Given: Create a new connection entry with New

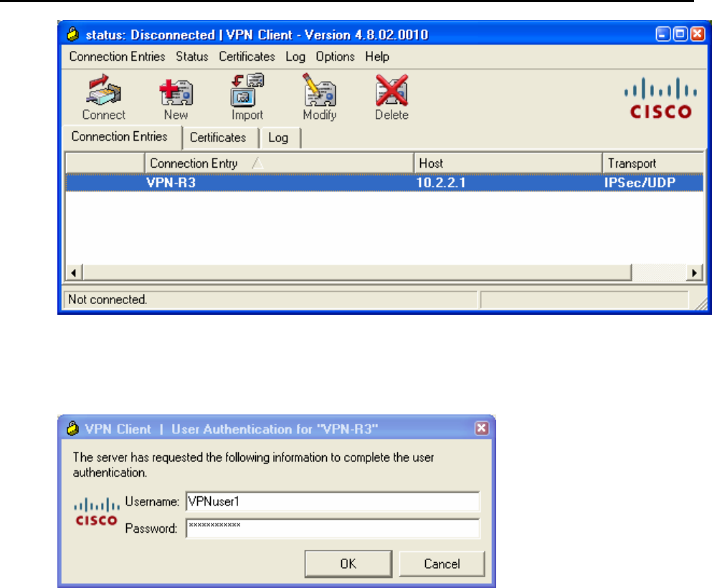Looking at the screenshot, I should point(176,98).
